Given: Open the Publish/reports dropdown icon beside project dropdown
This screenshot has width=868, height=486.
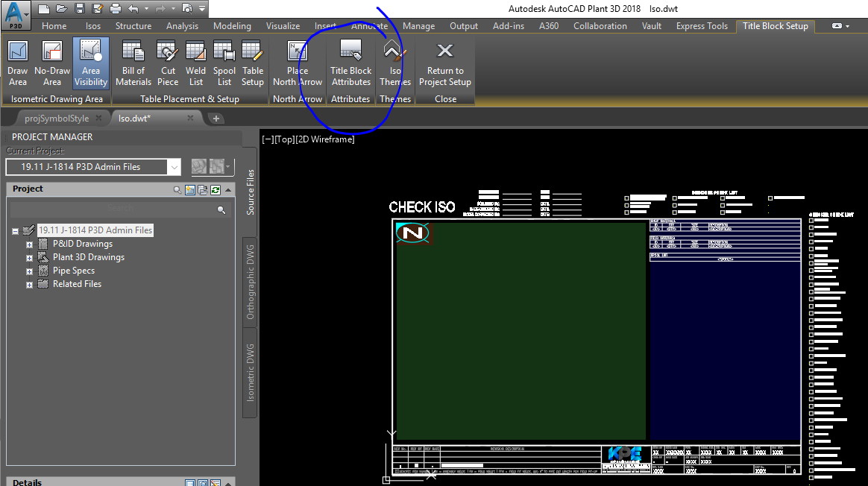Looking at the screenshot, I should point(220,166).
